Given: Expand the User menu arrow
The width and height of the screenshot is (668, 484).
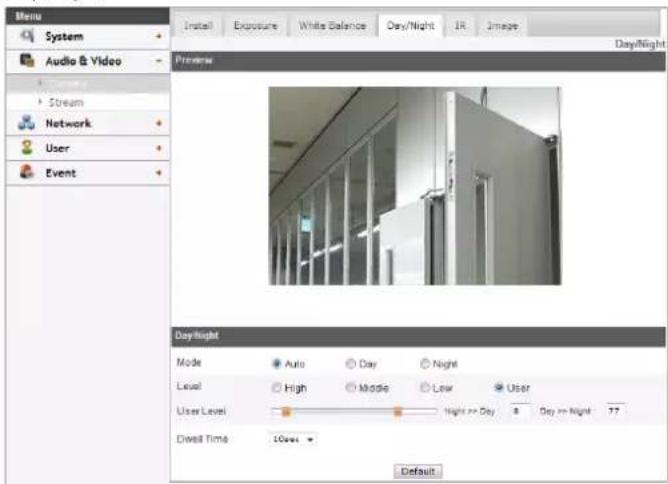Looking at the screenshot, I should coord(158,148).
